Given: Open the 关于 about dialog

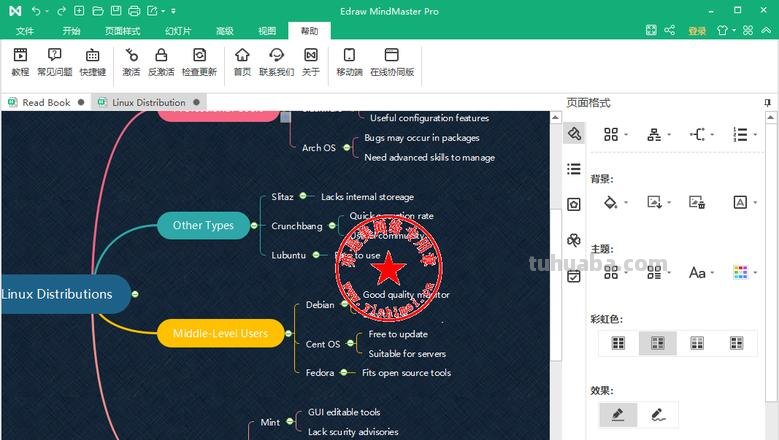Looking at the screenshot, I should click(311, 62).
